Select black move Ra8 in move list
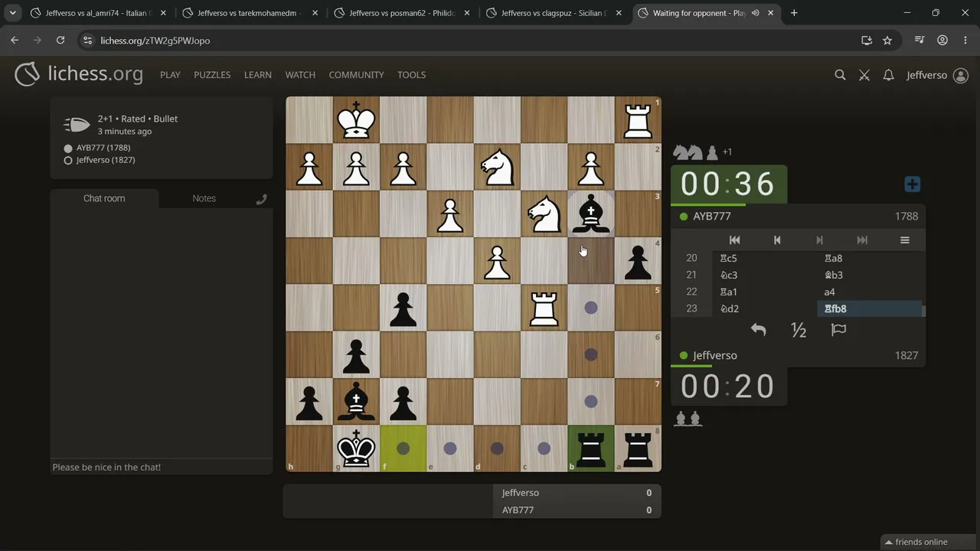The width and height of the screenshot is (980, 551). (870, 258)
